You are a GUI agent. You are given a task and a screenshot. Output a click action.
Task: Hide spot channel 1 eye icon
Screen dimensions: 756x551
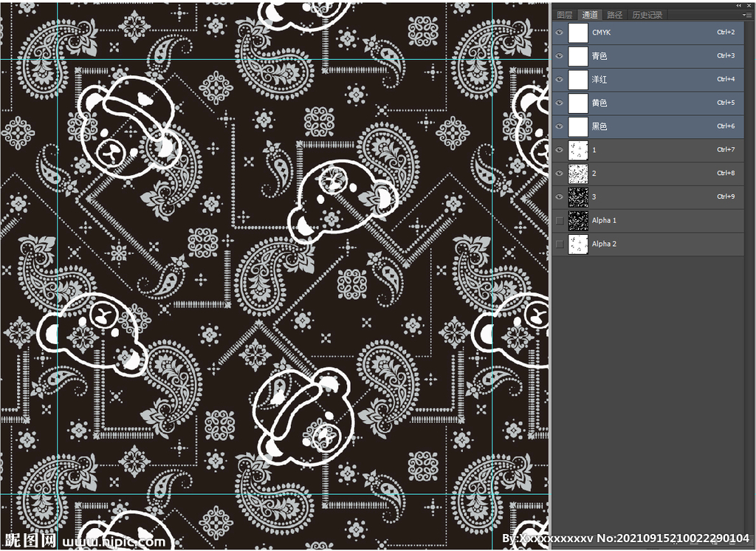click(560, 150)
